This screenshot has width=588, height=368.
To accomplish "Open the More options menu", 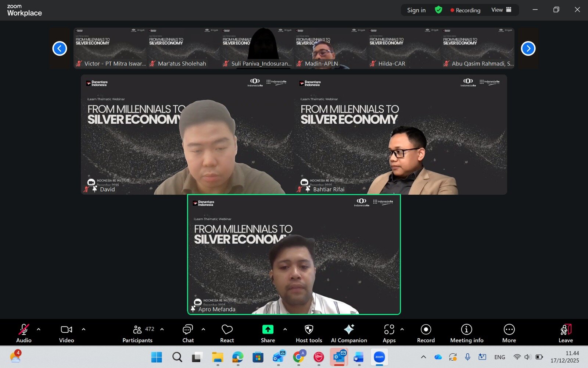I will pyautogui.click(x=509, y=333).
